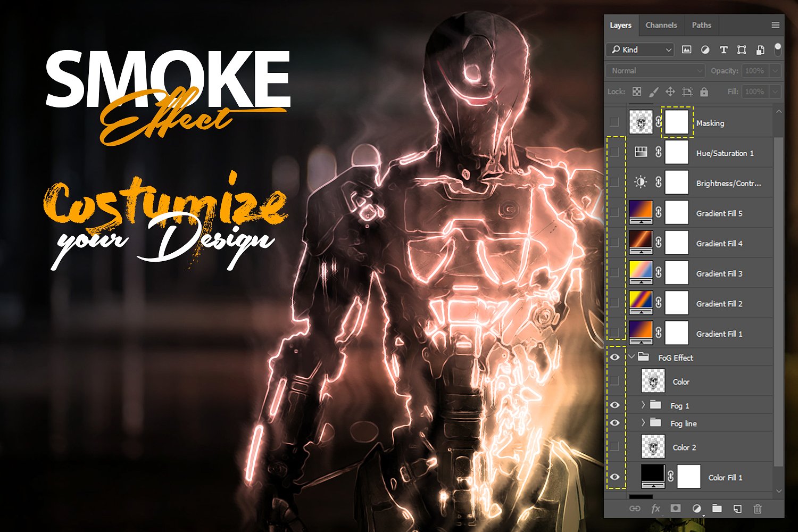Open the Layers panel menu button
Screen dimensions: 798x532
point(775,25)
